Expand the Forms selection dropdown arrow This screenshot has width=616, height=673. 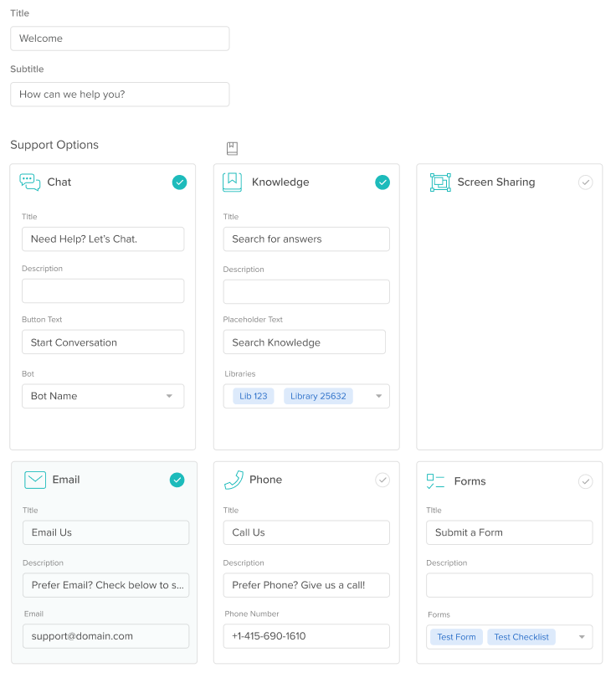[582, 637]
